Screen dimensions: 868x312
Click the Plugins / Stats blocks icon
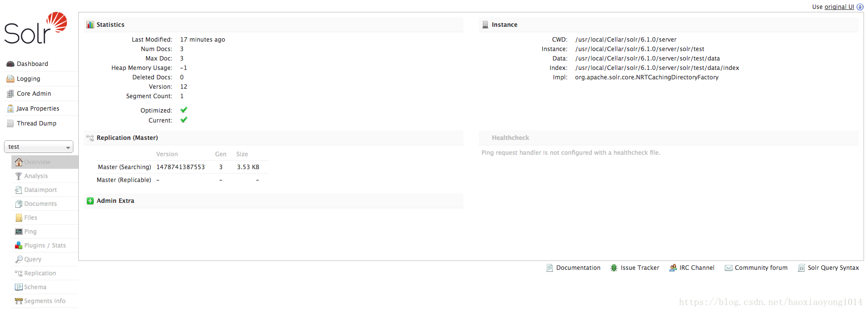[19, 246]
